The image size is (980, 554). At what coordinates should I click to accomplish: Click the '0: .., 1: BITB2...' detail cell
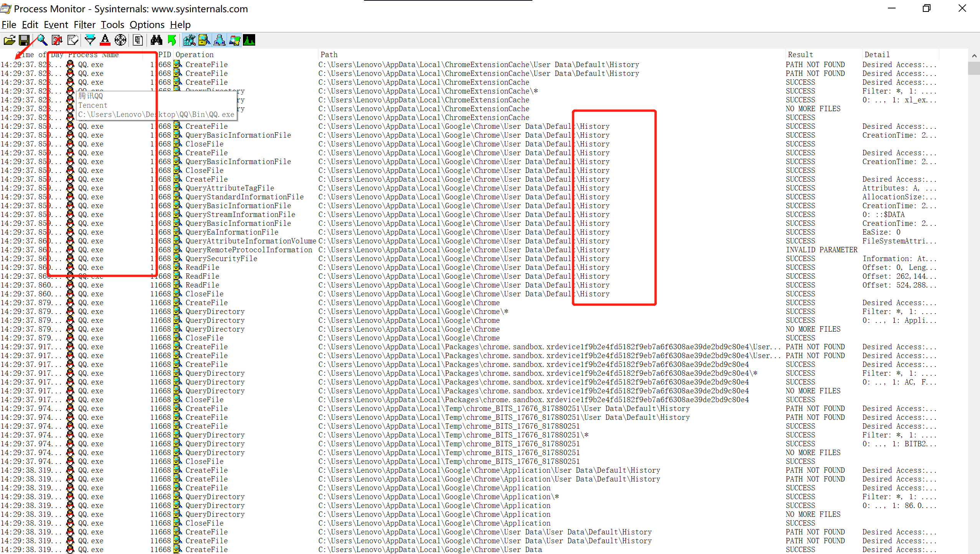[x=899, y=444]
